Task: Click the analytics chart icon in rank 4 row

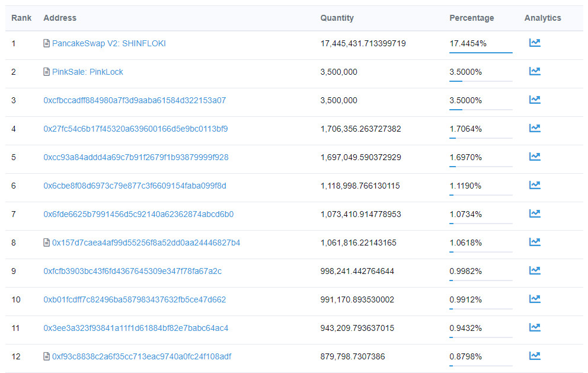Action: tap(535, 128)
